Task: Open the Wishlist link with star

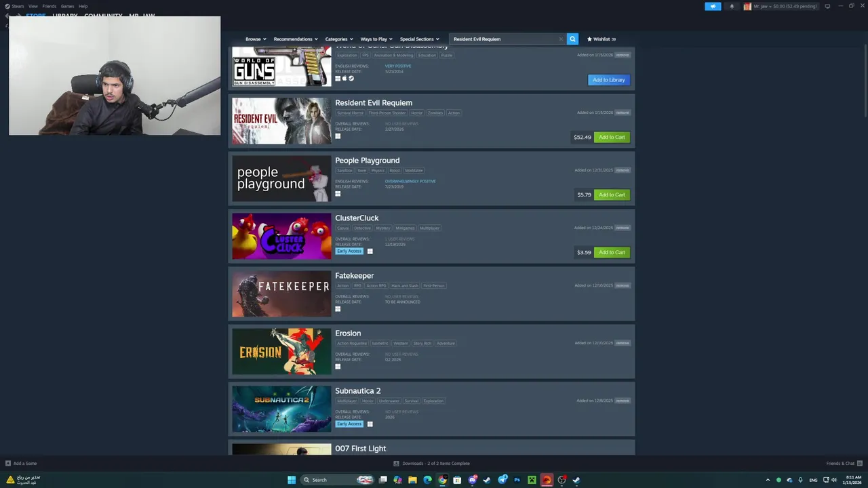Action: pos(601,39)
